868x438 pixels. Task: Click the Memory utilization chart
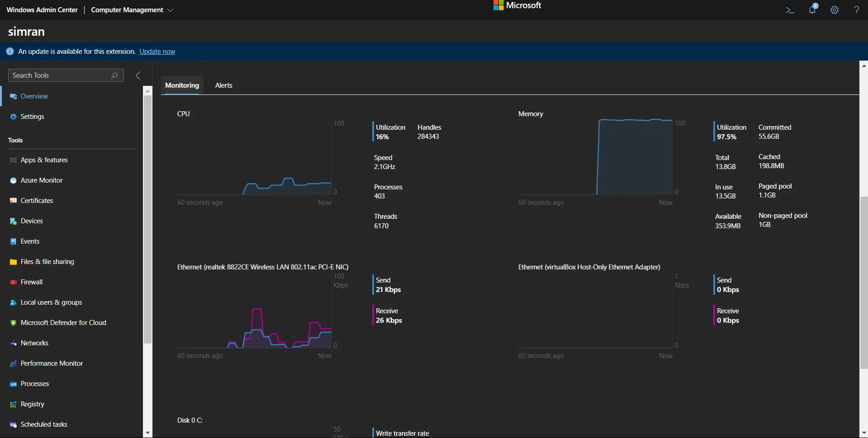[x=595, y=157]
